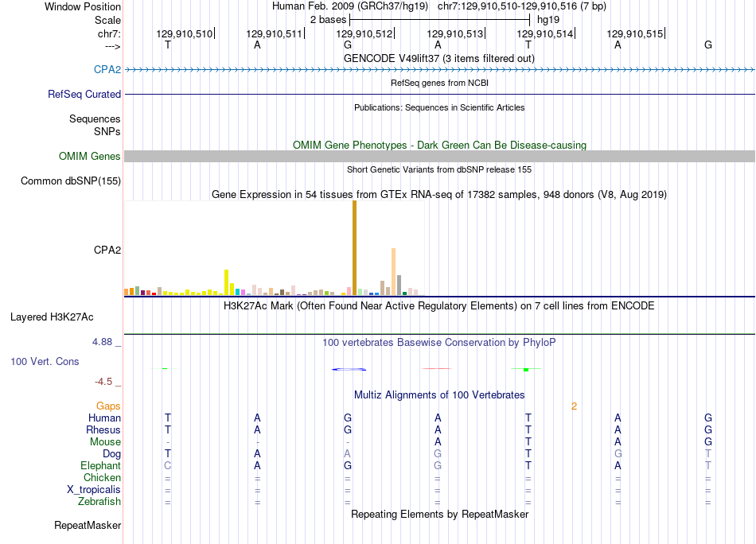Click the tallest gold bar in GTEx chart
This screenshot has height=544, width=756.
click(x=354, y=247)
